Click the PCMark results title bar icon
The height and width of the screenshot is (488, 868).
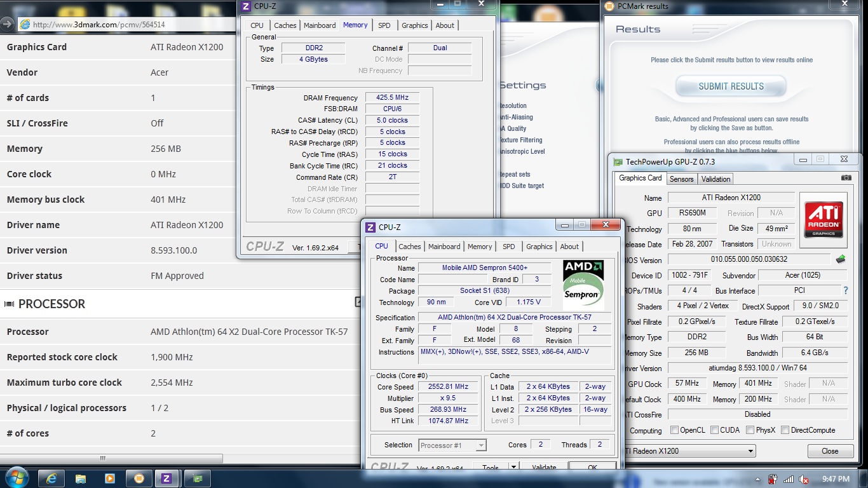click(609, 6)
